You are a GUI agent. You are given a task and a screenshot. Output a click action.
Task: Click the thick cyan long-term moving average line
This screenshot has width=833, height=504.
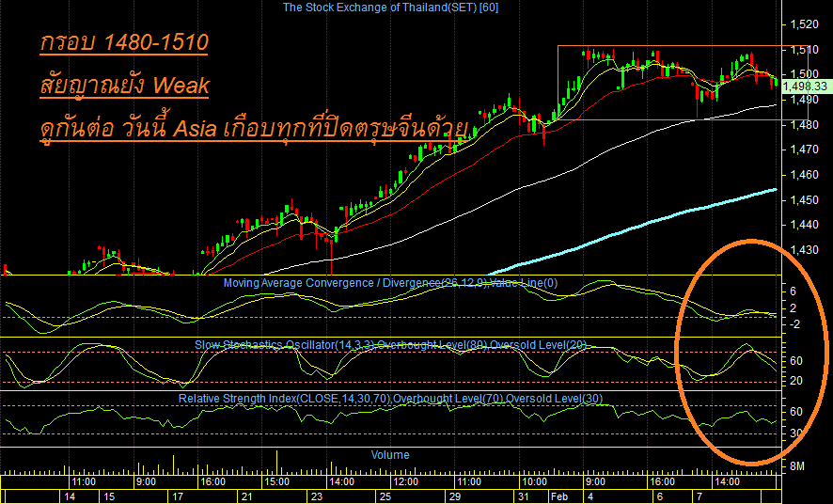coord(632,230)
